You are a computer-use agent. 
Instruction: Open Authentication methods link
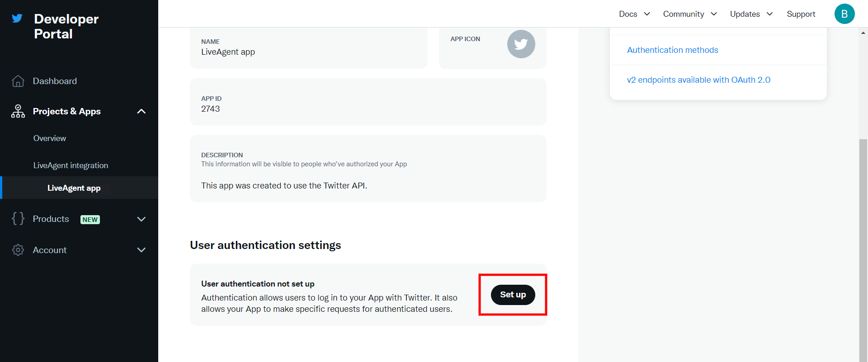tap(672, 50)
